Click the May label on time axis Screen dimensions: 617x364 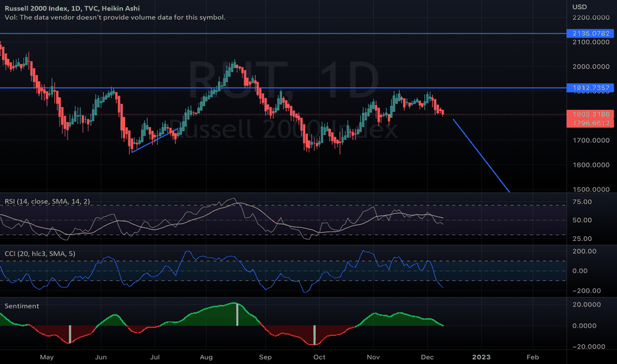click(47, 357)
